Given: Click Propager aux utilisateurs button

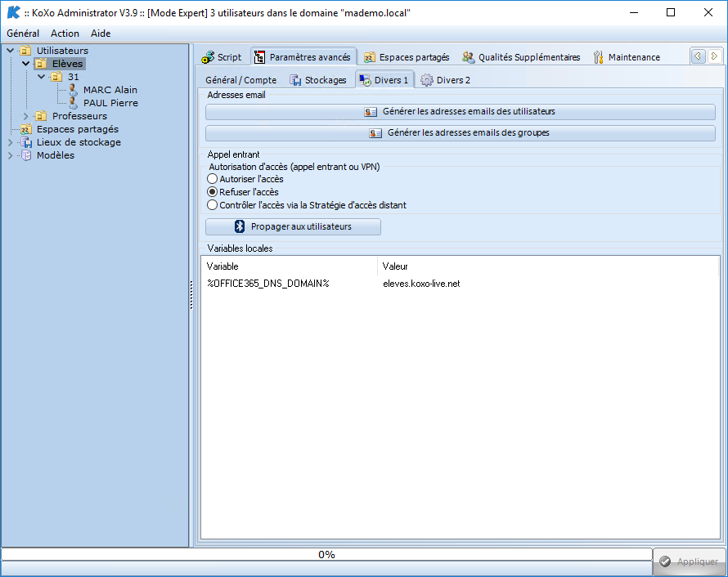Looking at the screenshot, I should coord(293,226).
